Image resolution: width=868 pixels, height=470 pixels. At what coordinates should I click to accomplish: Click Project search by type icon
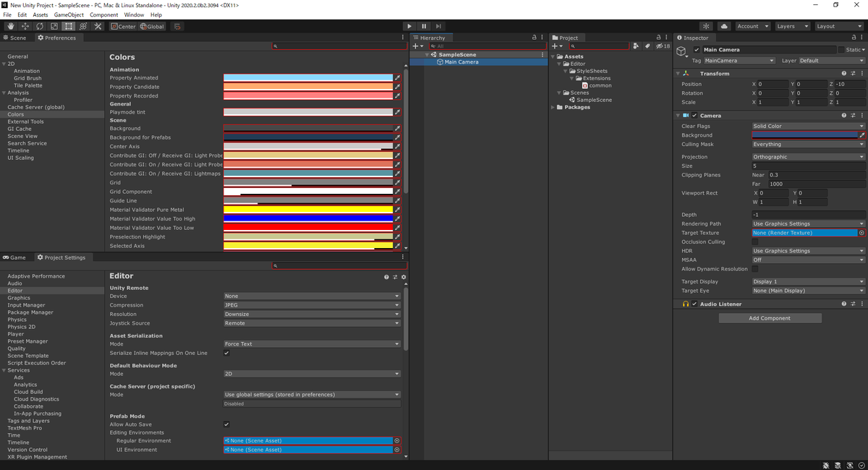(x=636, y=46)
